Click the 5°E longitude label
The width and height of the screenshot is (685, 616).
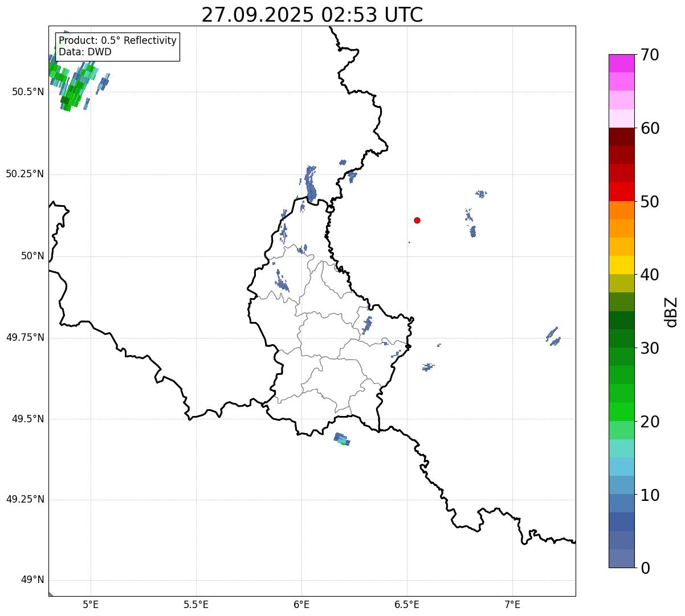click(x=91, y=604)
